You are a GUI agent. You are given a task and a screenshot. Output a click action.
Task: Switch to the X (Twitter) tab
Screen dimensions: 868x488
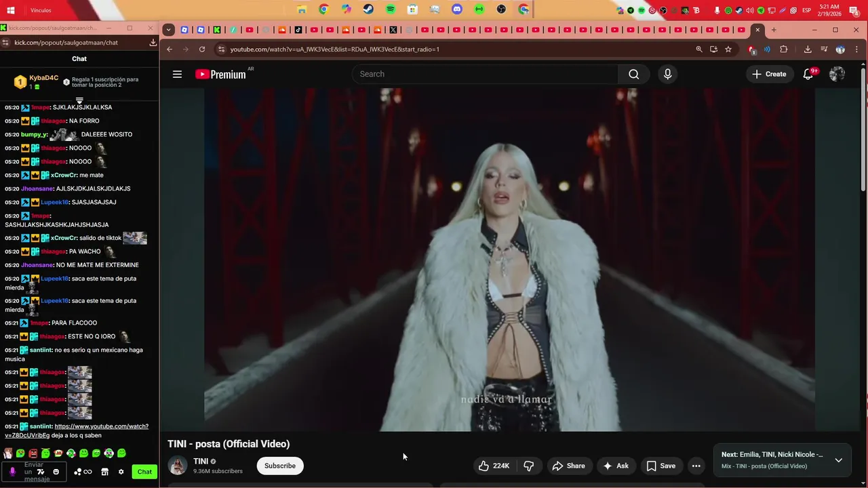click(x=393, y=30)
